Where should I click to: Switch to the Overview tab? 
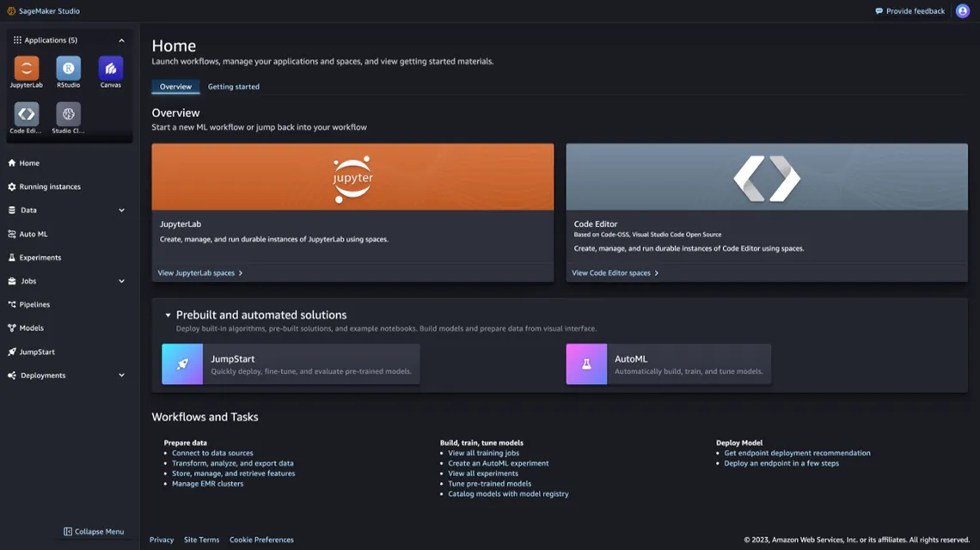175,87
